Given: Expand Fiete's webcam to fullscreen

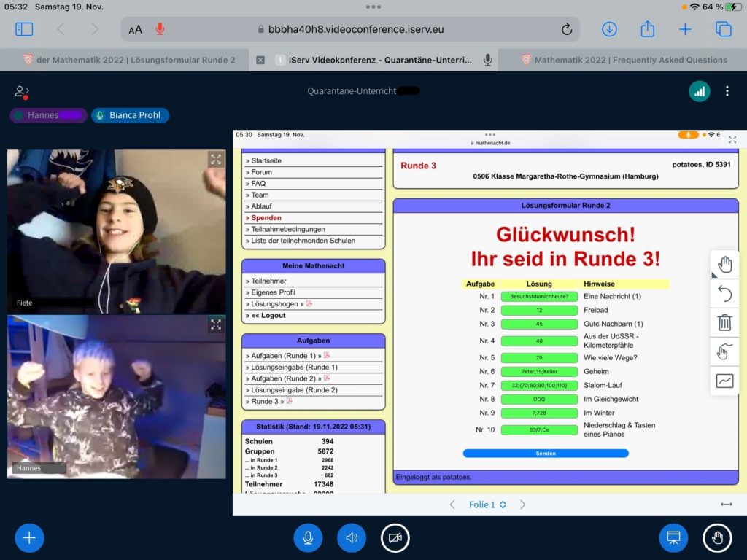Looking at the screenshot, I should coord(216,159).
